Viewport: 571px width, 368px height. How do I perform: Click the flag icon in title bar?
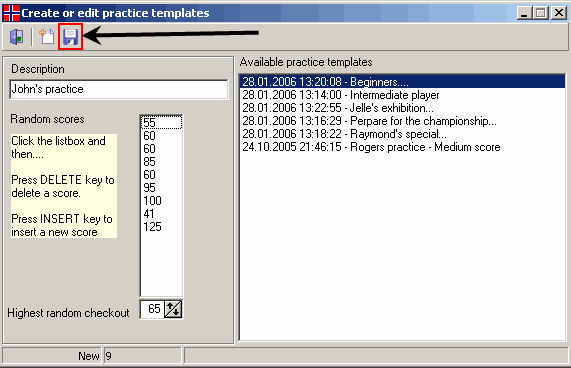11,13
